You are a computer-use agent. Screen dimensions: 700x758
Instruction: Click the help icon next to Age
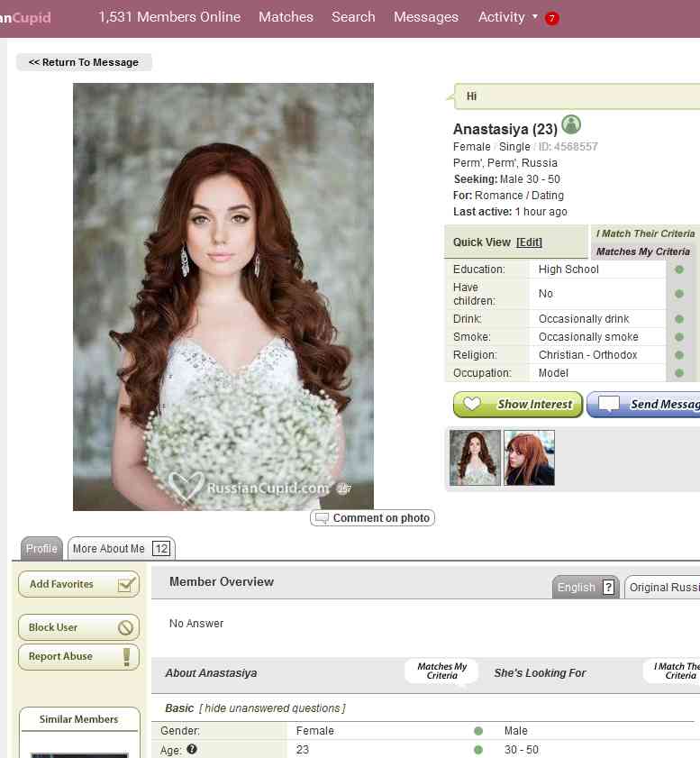(x=192, y=750)
